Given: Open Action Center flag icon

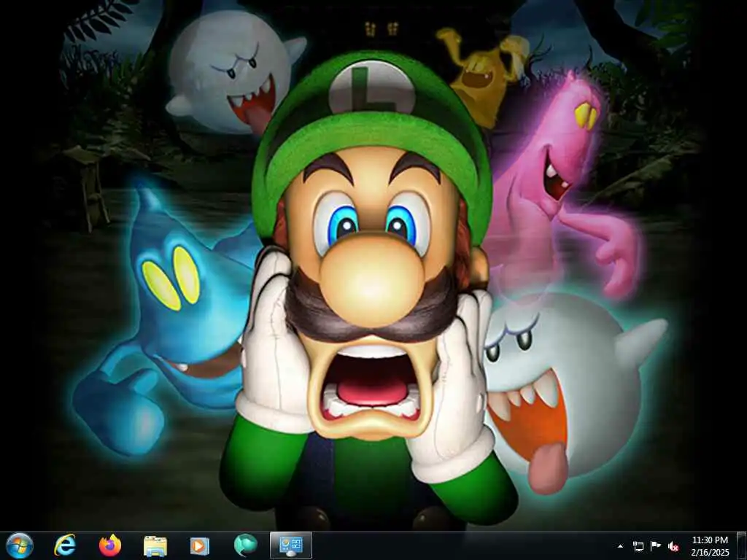Looking at the screenshot, I should 656,546.
